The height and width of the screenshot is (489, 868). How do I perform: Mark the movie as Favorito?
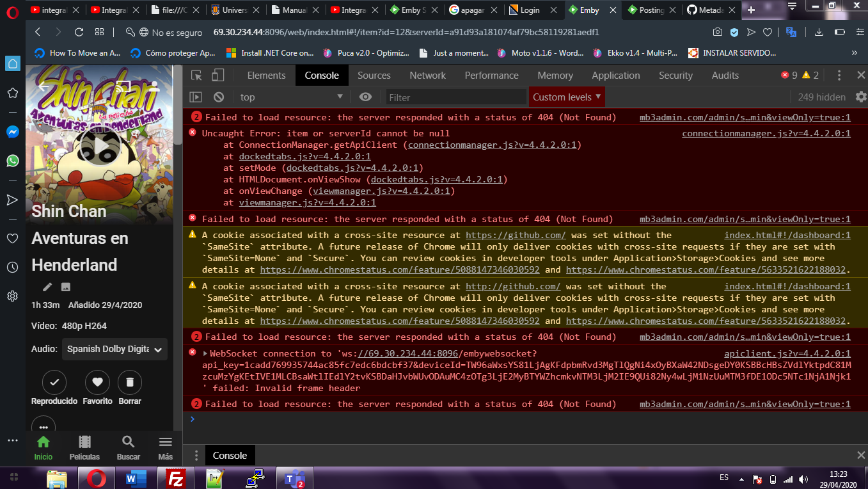[97, 382]
